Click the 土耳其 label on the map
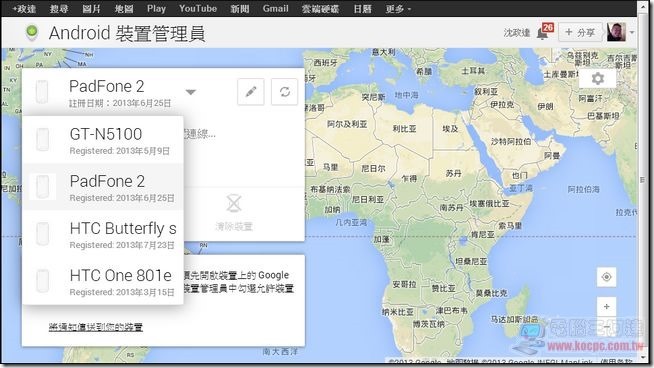The image size is (654, 368). tap(473, 71)
